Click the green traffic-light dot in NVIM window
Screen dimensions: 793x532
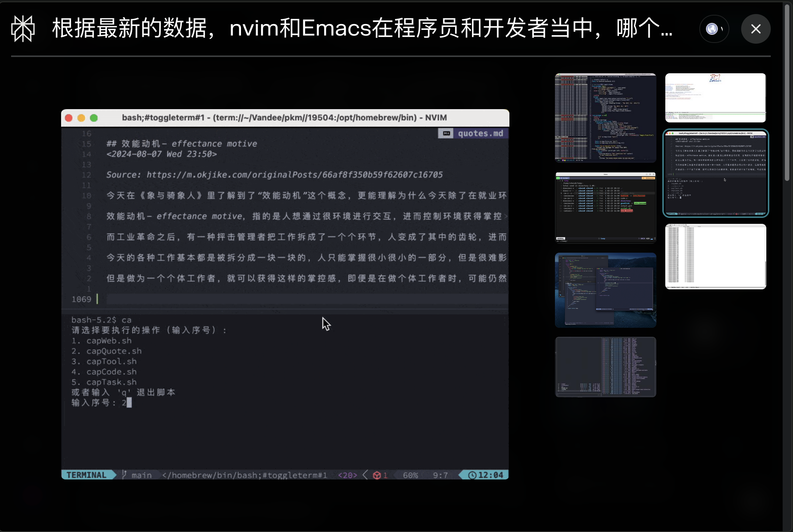tap(94, 118)
